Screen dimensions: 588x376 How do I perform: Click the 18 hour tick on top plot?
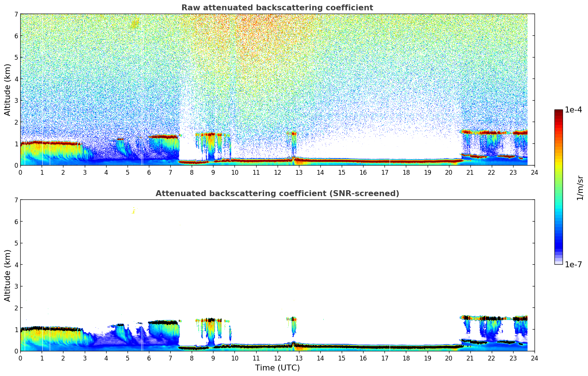click(406, 172)
